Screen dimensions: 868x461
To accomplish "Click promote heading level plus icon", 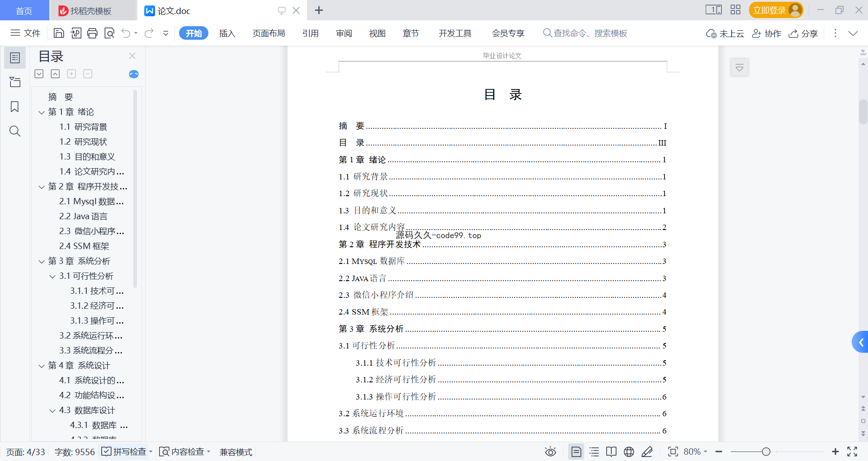I will (x=71, y=74).
